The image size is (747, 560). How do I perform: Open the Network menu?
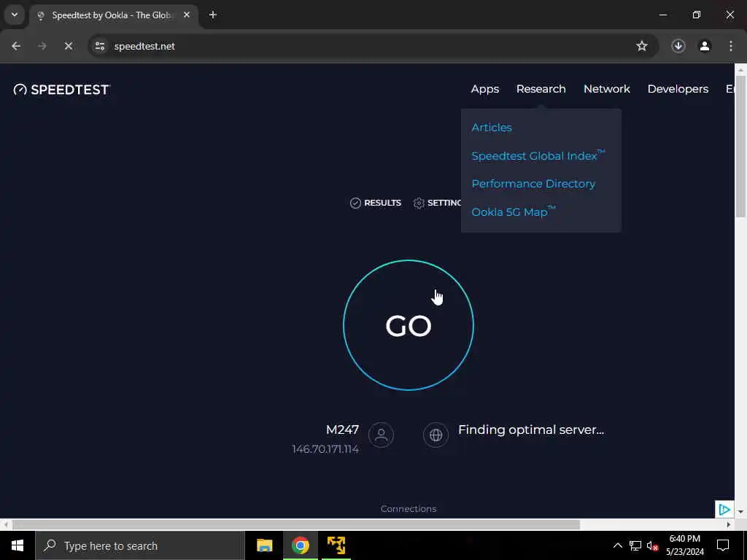click(606, 89)
